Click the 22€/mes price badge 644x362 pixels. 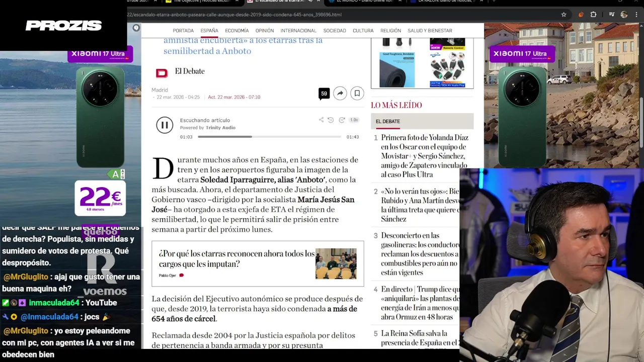pyautogui.click(x=100, y=198)
